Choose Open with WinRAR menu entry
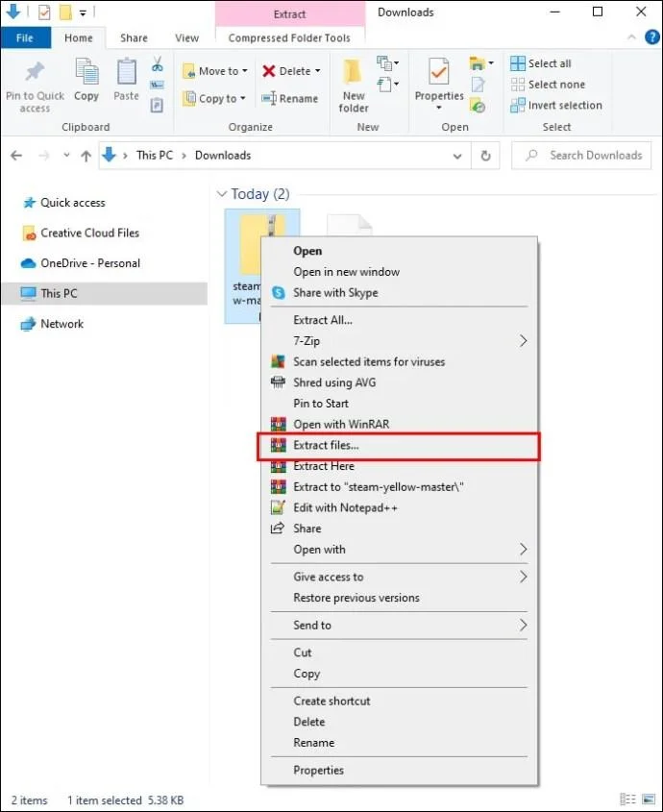This screenshot has height=812, width=663. [x=341, y=424]
